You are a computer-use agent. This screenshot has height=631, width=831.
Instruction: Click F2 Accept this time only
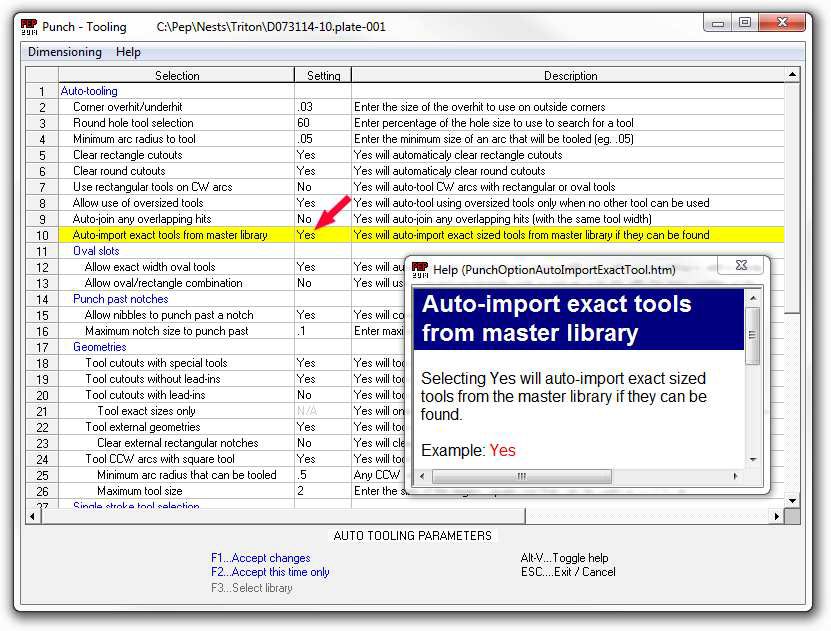269,572
